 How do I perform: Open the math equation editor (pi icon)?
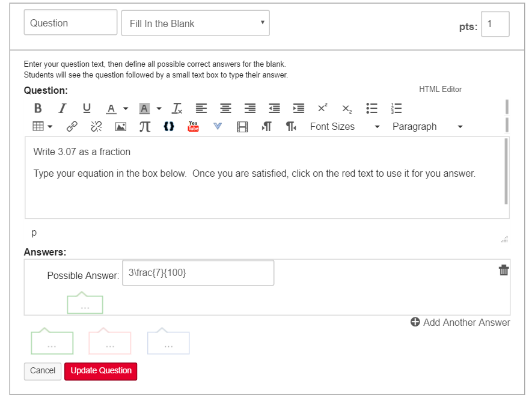[145, 127]
